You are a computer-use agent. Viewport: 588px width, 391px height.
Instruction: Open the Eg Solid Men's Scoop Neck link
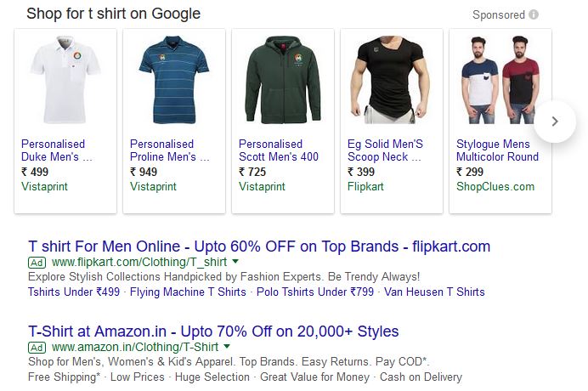[x=385, y=150]
